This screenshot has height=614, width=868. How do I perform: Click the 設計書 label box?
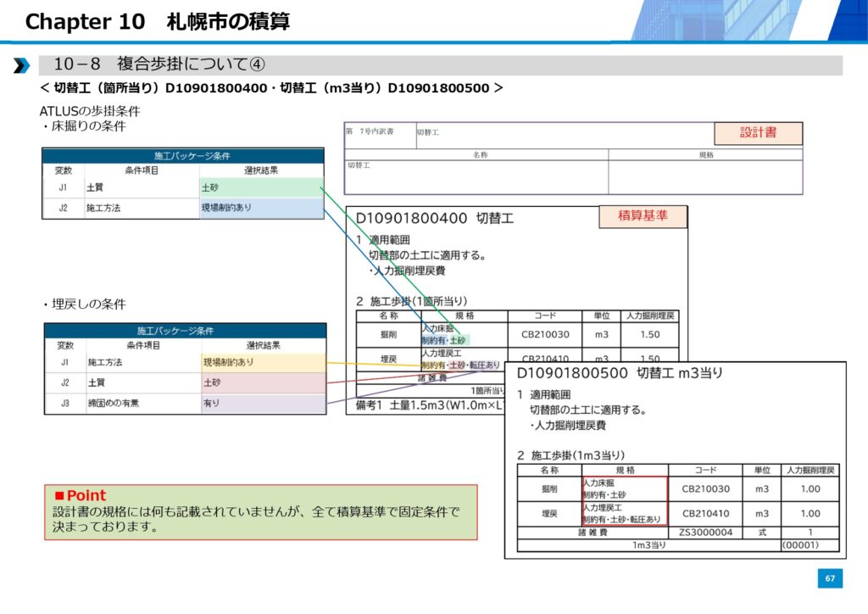(758, 133)
